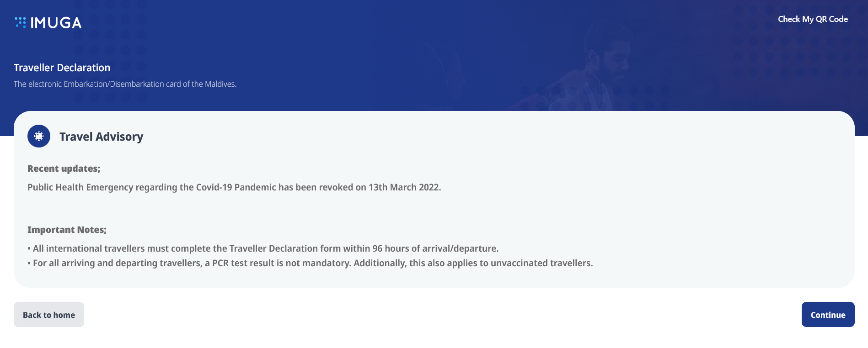This screenshot has height=348, width=868.
Task: Click the Embarkation/Disembarkation card subtitle text
Action: (x=125, y=84)
